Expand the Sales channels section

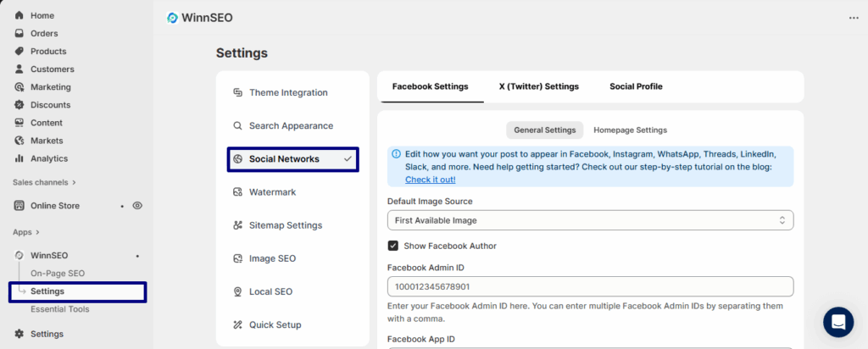[x=44, y=182]
